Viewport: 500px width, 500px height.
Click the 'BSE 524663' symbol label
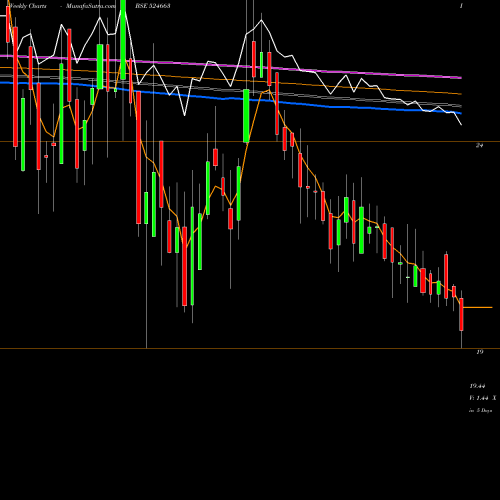[153, 6]
